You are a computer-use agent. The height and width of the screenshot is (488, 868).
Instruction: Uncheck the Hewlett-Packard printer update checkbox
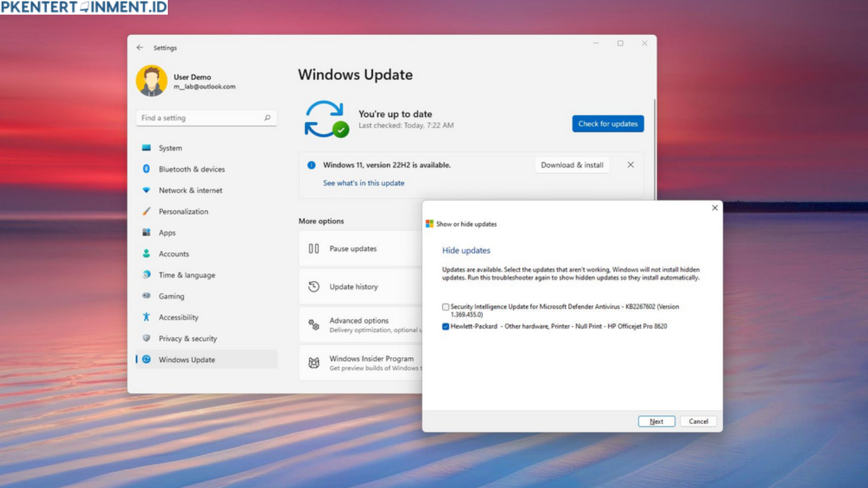click(445, 326)
